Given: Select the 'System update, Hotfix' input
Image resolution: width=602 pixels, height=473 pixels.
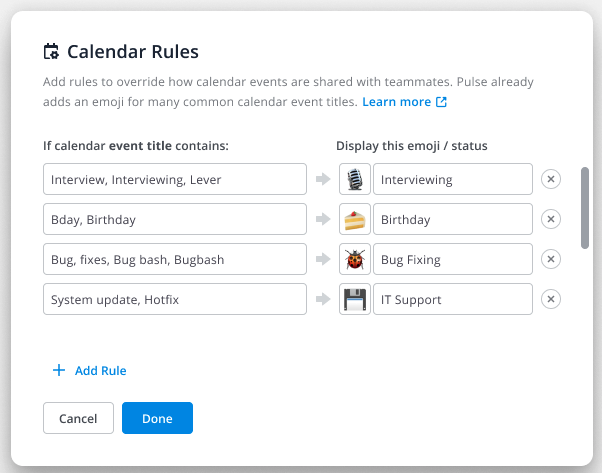Looking at the screenshot, I should pos(175,299).
